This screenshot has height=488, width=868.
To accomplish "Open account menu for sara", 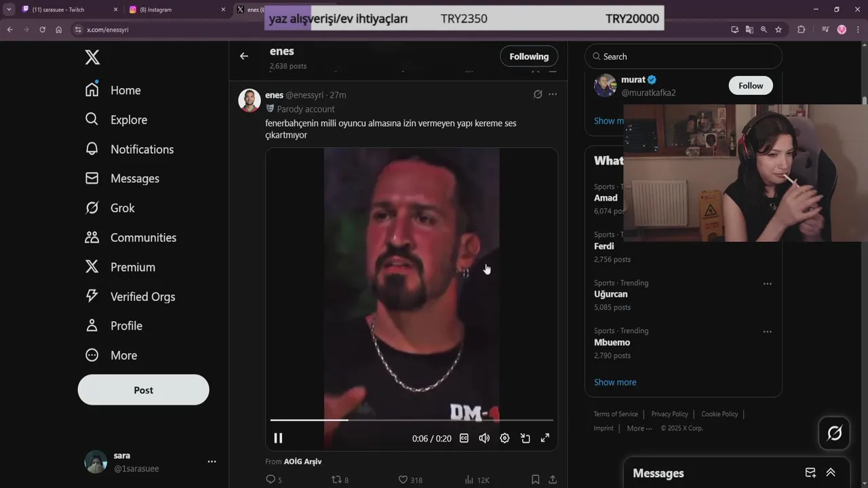I will click(212, 462).
